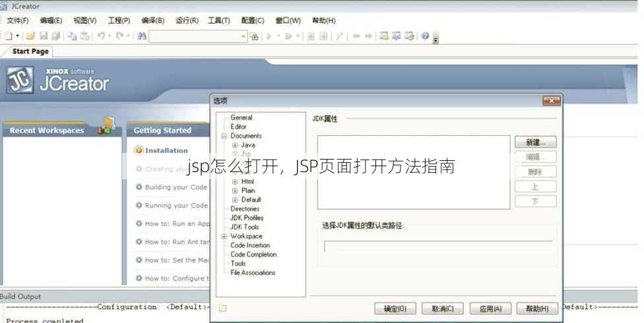Click the 应用(A) button
The width and height of the screenshot is (644, 323).
point(490,308)
